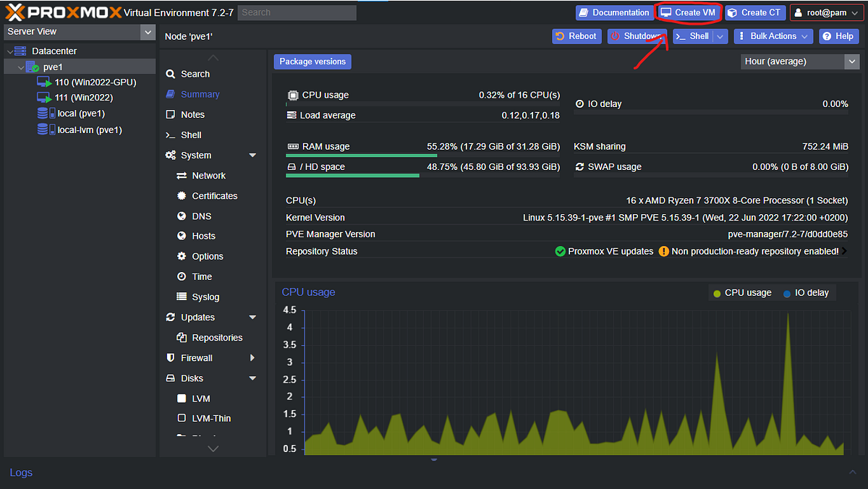The width and height of the screenshot is (868, 489).
Task: Open the Hour (average) timeframe dropdown
Action: [x=800, y=61]
